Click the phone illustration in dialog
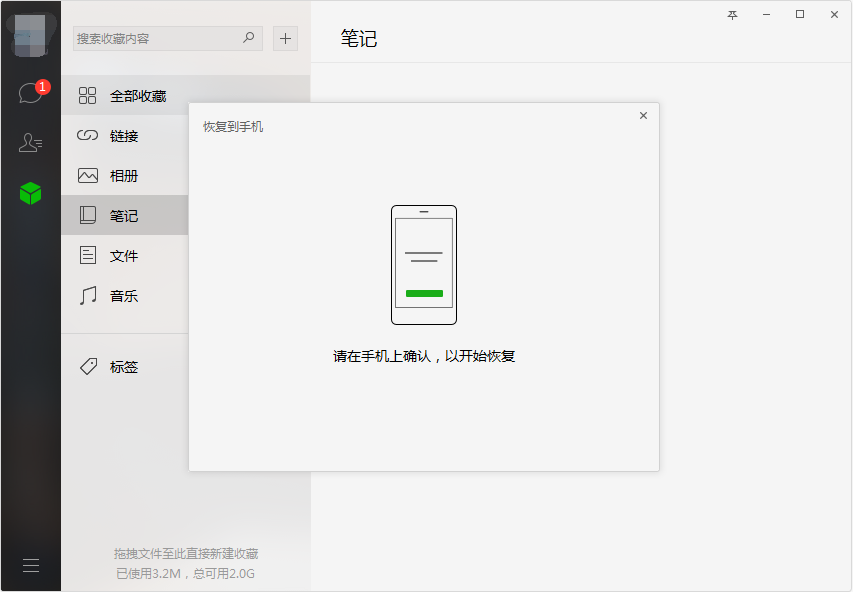This screenshot has height=592, width=853. tap(424, 265)
